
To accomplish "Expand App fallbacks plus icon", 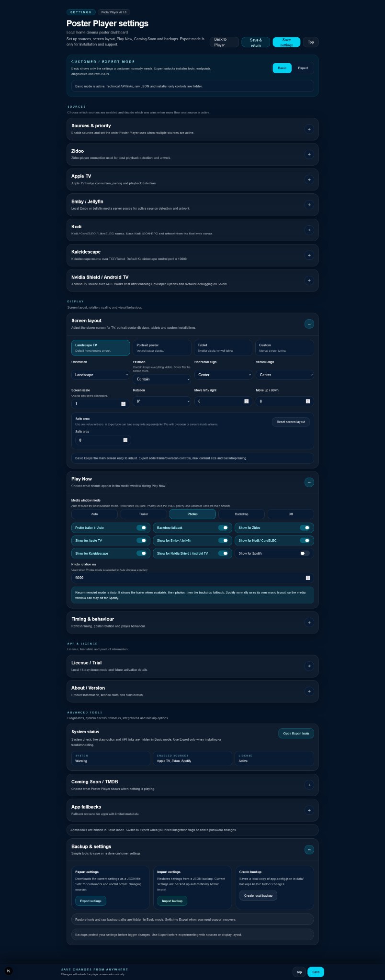I will click(x=309, y=810).
